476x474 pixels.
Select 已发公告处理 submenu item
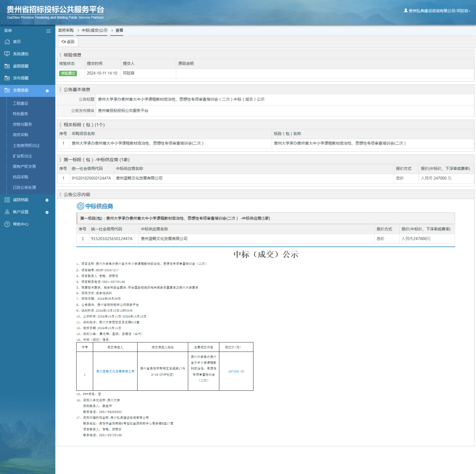point(24,187)
